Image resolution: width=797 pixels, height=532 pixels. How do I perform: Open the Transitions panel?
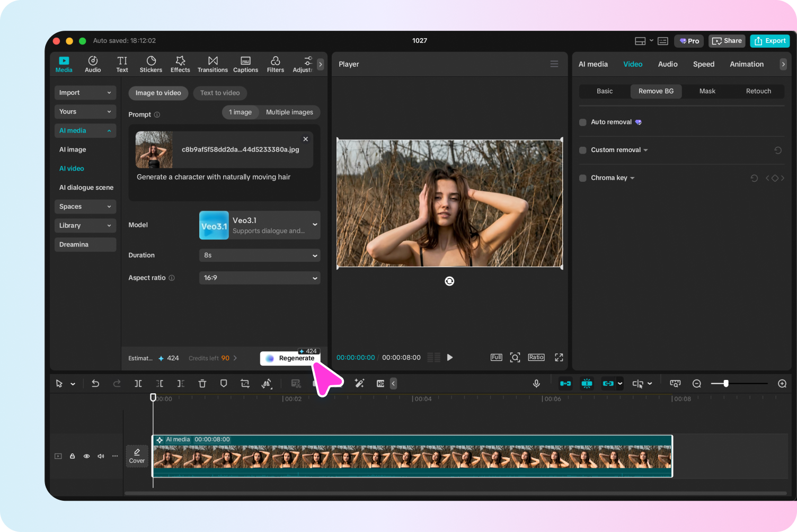click(212, 64)
